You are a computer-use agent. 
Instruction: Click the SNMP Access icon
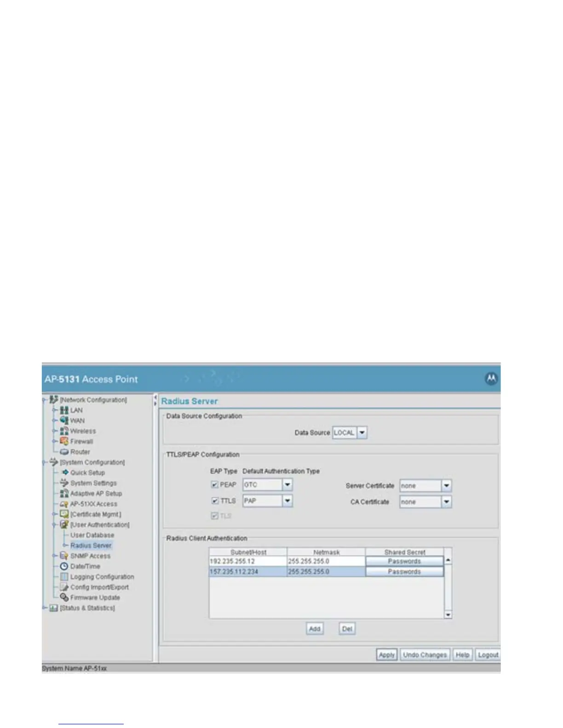coord(64,556)
